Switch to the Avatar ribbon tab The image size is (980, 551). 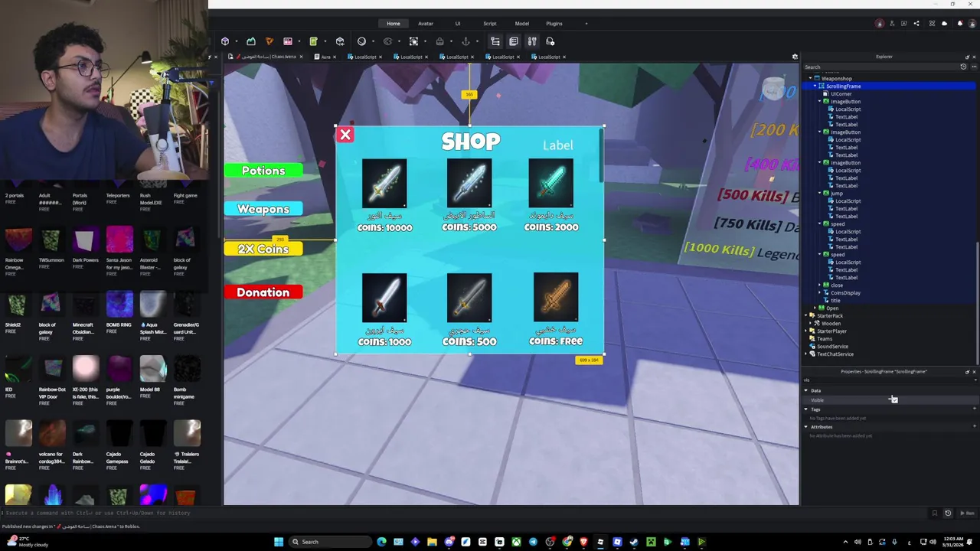click(426, 24)
